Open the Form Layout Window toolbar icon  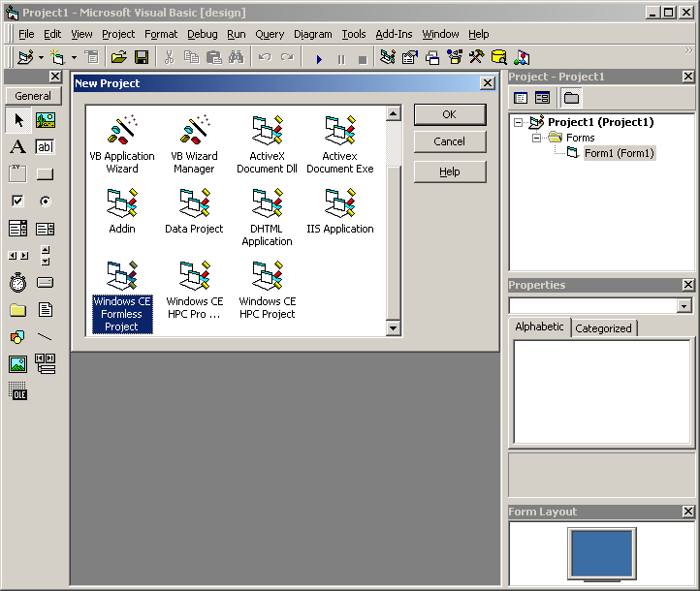click(432, 57)
